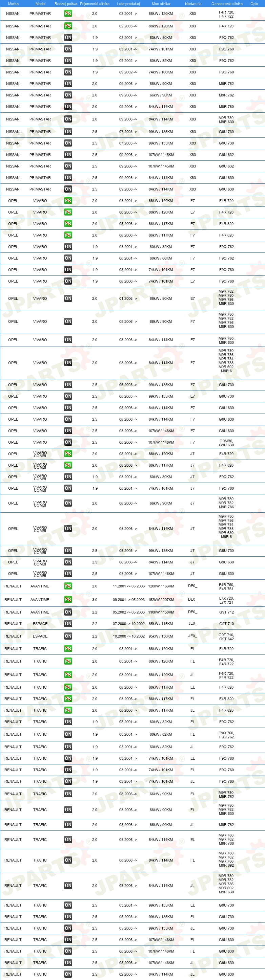Click ON icon in Trafic row with F9Q 760, F9Q 762

pyautogui.click(x=68, y=734)
